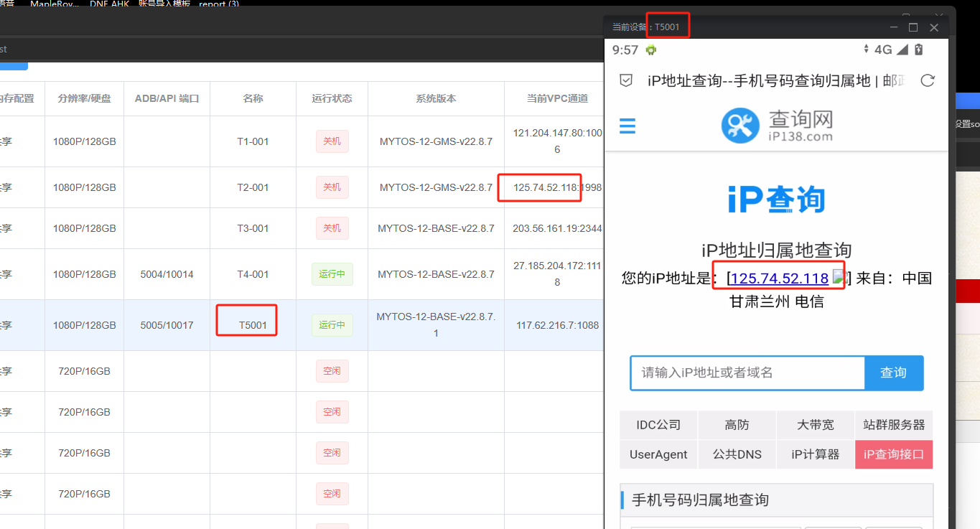Click the battery icon in the phone status bar
Image resolution: width=980 pixels, height=529 pixels.
(918, 50)
